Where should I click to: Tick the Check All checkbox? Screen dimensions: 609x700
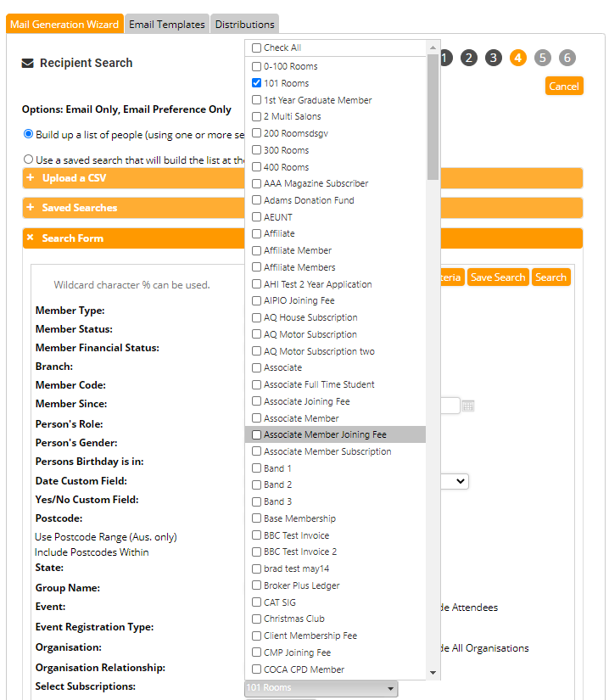[257, 48]
